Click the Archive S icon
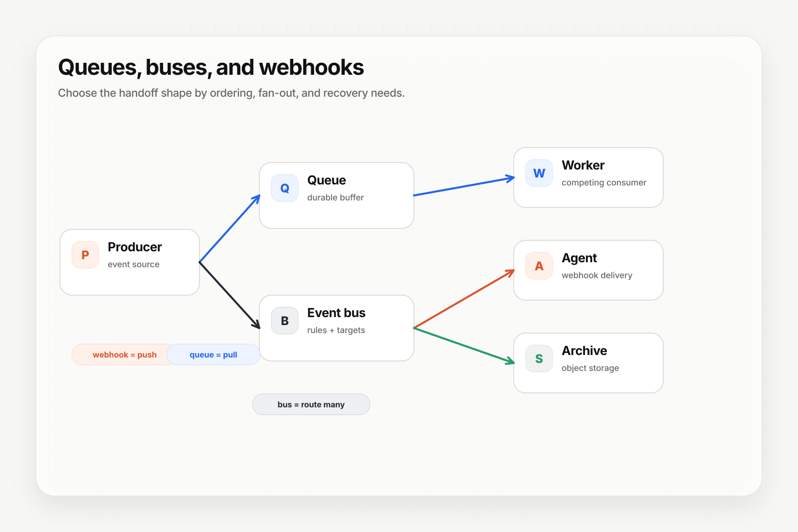 tap(539, 358)
